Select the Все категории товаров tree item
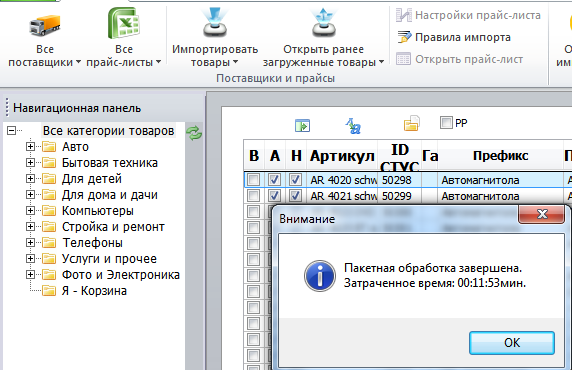The height and width of the screenshot is (370, 572). (108, 130)
